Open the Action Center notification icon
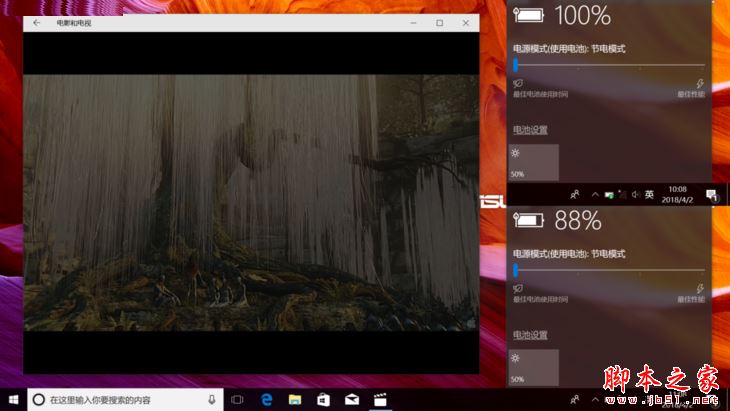This screenshot has height=411, width=730. [x=712, y=195]
